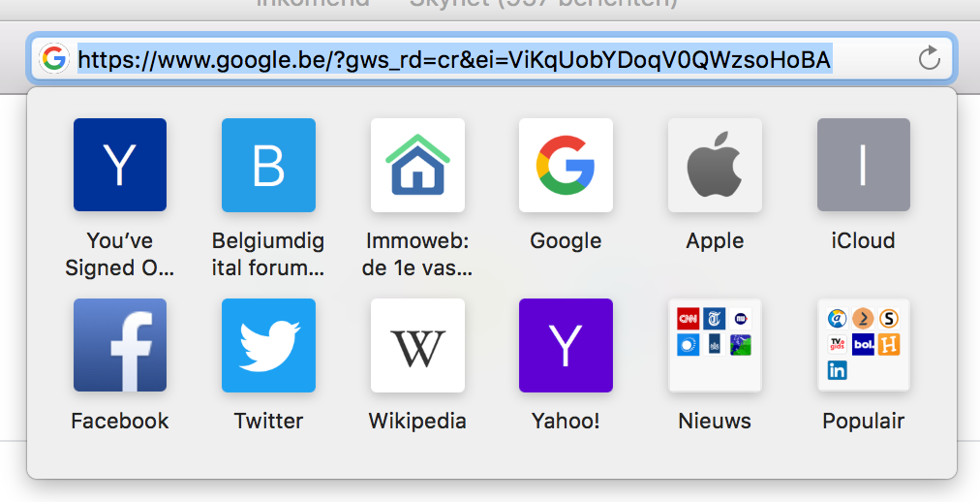The width and height of the screenshot is (980, 502).
Task: Click the Facebook label under its tile
Action: coord(120,421)
